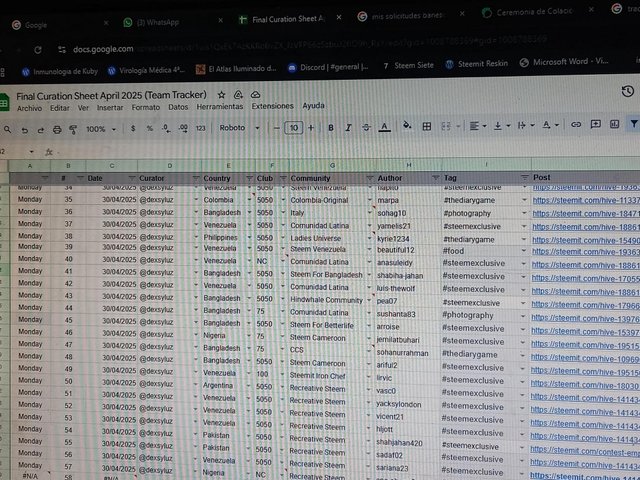Format as percent icon
Viewport: 640px width, 480px height.
click(149, 129)
